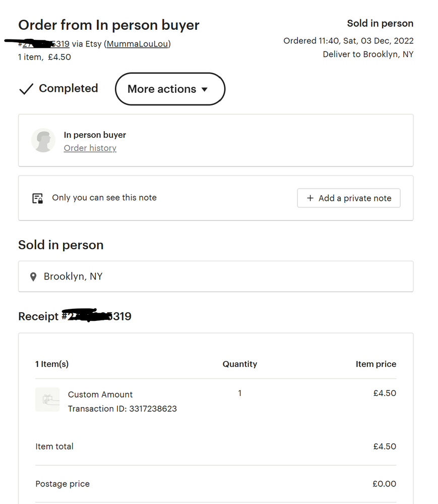Visit the MummaLouLou shop link
Screen dimensions: 438x504
pyautogui.click(x=137, y=44)
